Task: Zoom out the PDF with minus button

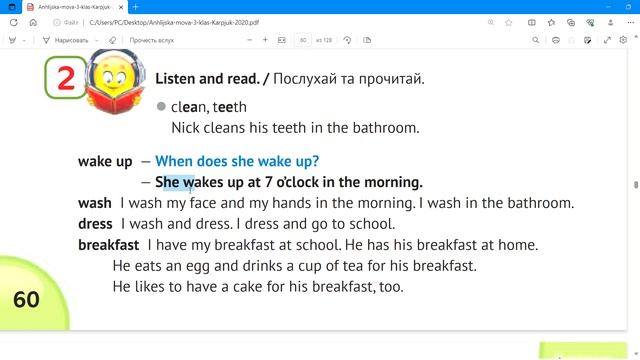Action: [x=249, y=40]
